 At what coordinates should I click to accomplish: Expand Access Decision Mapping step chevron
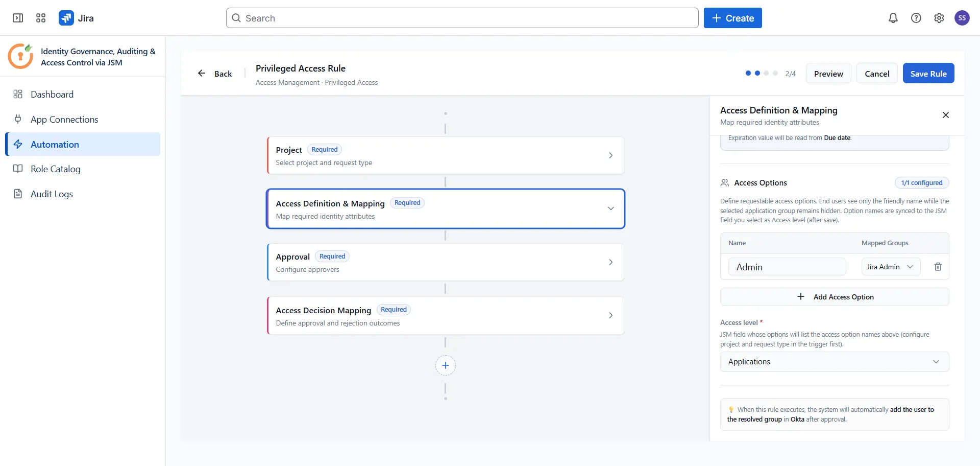611,315
